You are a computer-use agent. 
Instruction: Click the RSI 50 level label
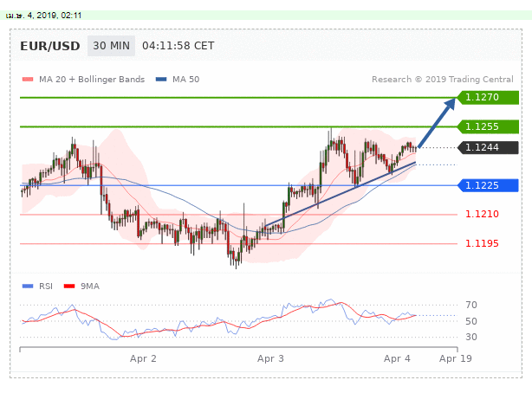pos(471,321)
